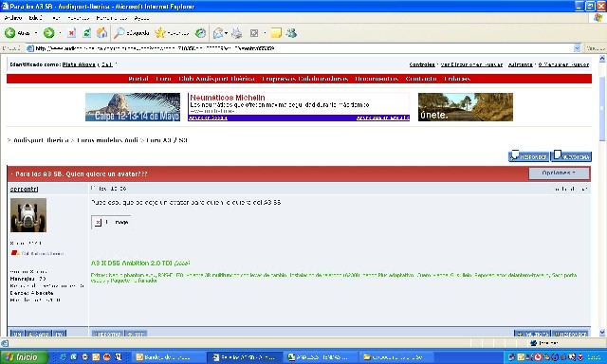This screenshot has height=364, width=607.
Task: Open the address bar dropdown arrow
Action: tap(577, 48)
